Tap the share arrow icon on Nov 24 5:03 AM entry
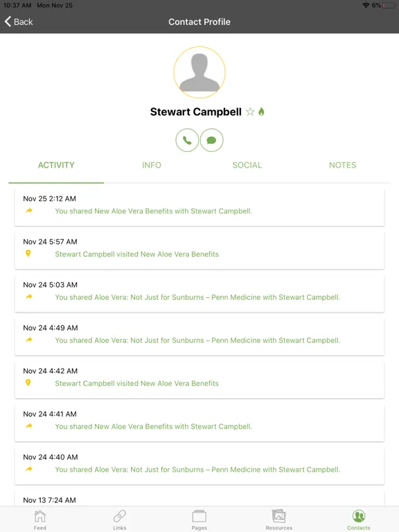The width and height of the screenshot is (399, 532). [x=29, y=296]
